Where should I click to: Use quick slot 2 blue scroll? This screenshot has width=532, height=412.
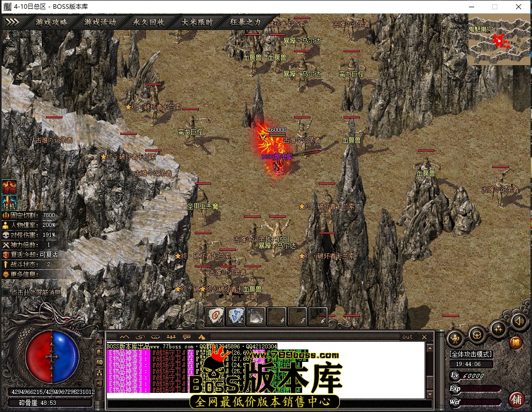pyautogui.click(x=236, y=316)
